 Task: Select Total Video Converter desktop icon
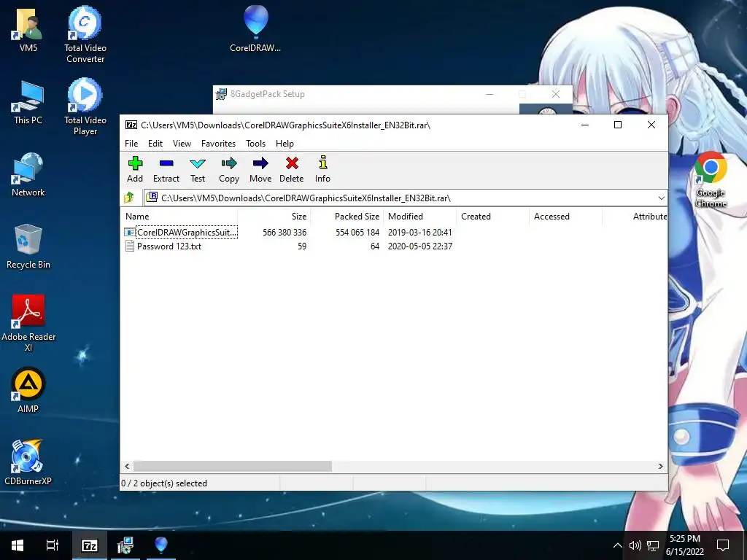[x=85, y=35]
